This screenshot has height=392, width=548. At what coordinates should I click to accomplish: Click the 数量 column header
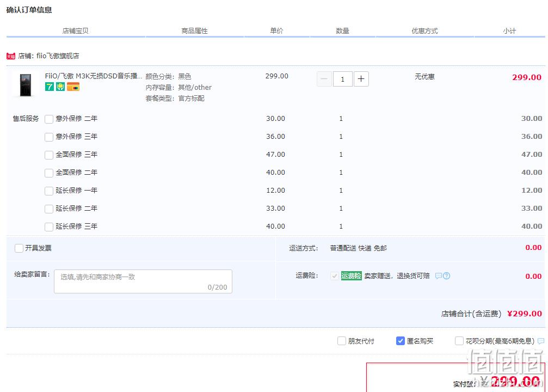coord(342,31)
